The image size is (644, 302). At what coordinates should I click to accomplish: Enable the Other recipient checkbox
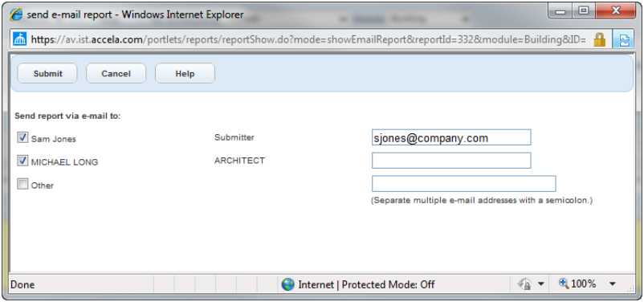coord(22,184)
